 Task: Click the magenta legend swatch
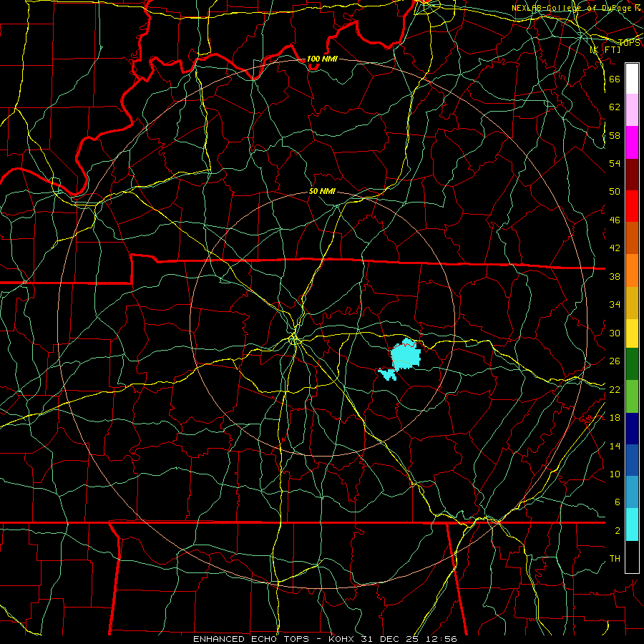(x=632, y=142)
